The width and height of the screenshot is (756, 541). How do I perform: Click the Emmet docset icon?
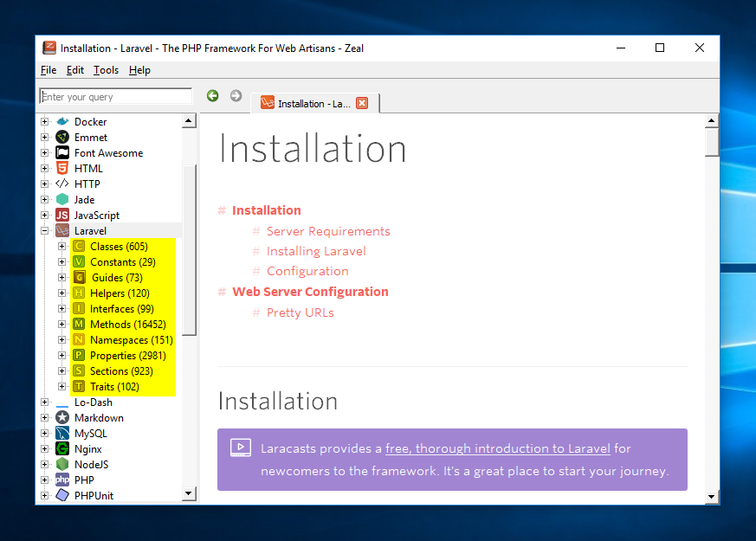click(62, 138)
